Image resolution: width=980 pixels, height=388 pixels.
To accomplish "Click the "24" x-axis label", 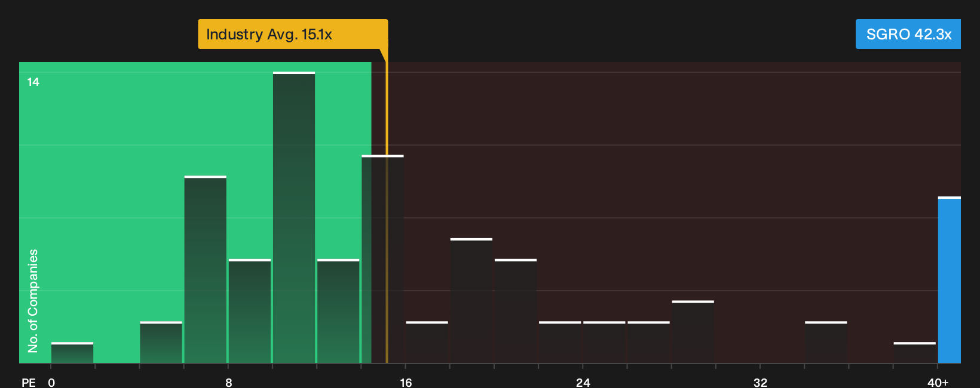I will (583, 382).
